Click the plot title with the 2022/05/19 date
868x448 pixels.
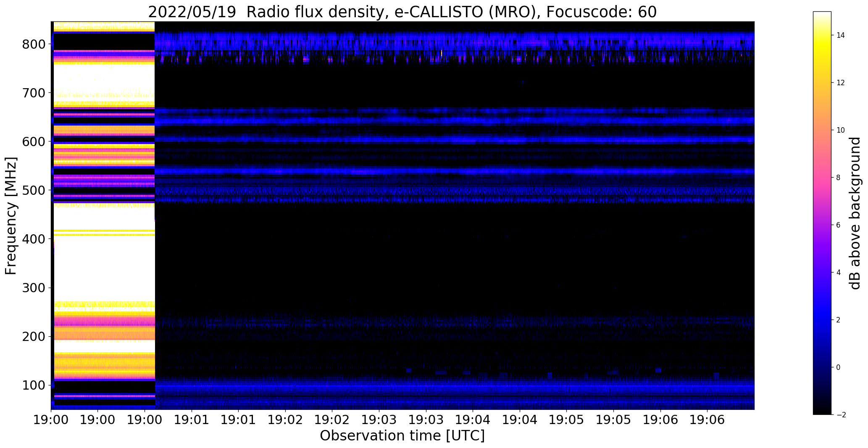402,12
